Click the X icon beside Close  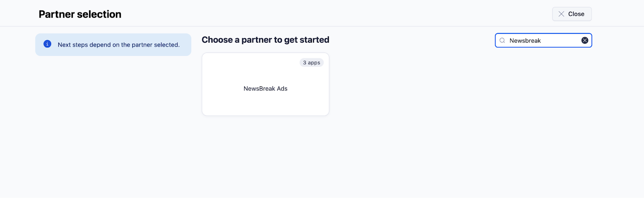click(561, 14)
